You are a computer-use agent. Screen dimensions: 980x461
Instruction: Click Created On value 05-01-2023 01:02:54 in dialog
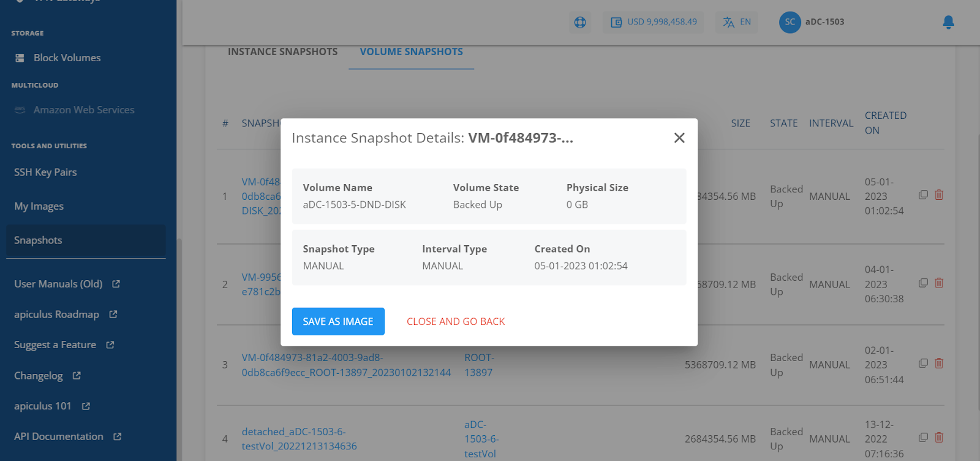coord(581,266)
